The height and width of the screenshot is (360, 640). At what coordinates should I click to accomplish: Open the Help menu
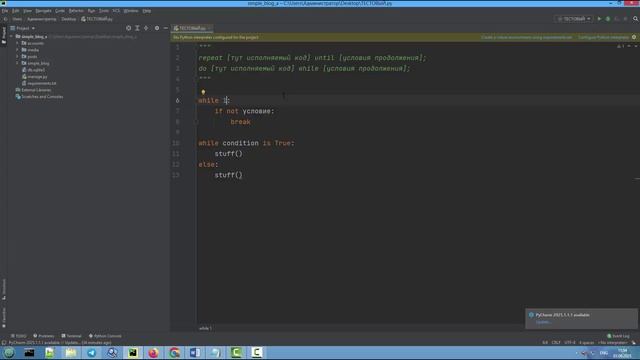coord(147,11)
